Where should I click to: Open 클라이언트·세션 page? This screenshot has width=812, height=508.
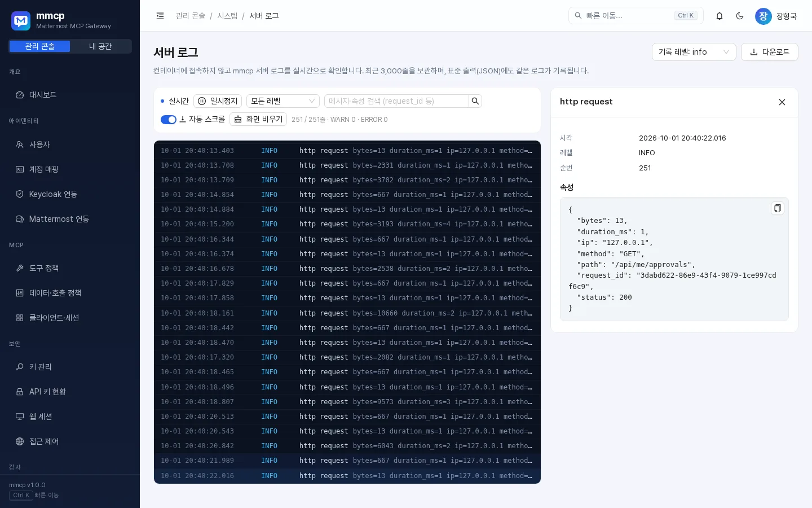pyautogui.click(x=70, y=318)
